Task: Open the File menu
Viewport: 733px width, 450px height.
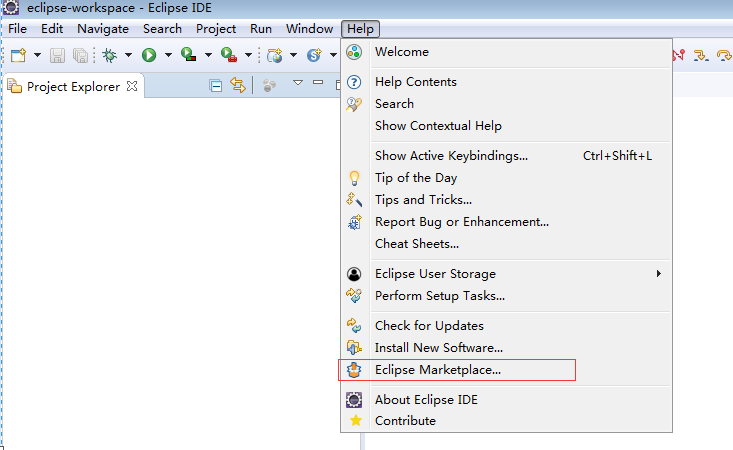Action: [x=17, y=29]
